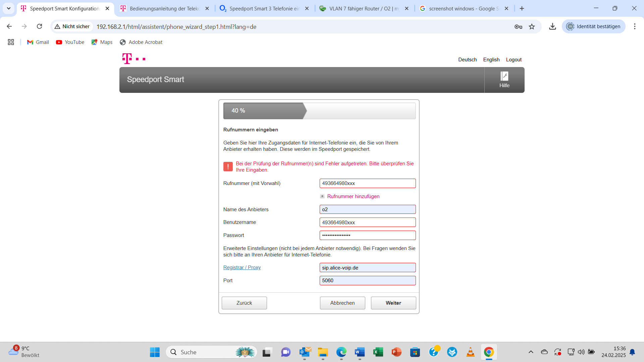Click the Registrar sip.alice-voip.de field
The height and width of the screenshot is (362, 644).
point(368,268)
